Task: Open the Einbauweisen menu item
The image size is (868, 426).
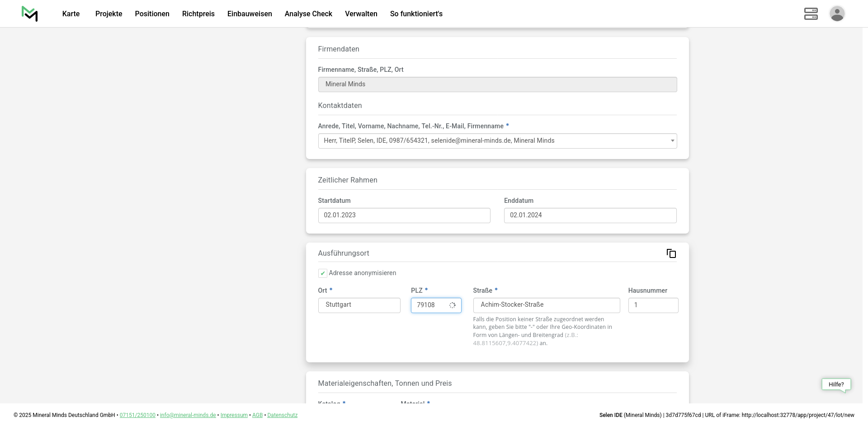Action: tap(250, 14)
